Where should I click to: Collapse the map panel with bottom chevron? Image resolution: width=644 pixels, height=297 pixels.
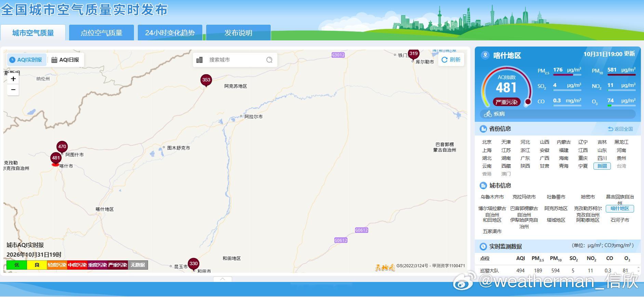point(223,279)
